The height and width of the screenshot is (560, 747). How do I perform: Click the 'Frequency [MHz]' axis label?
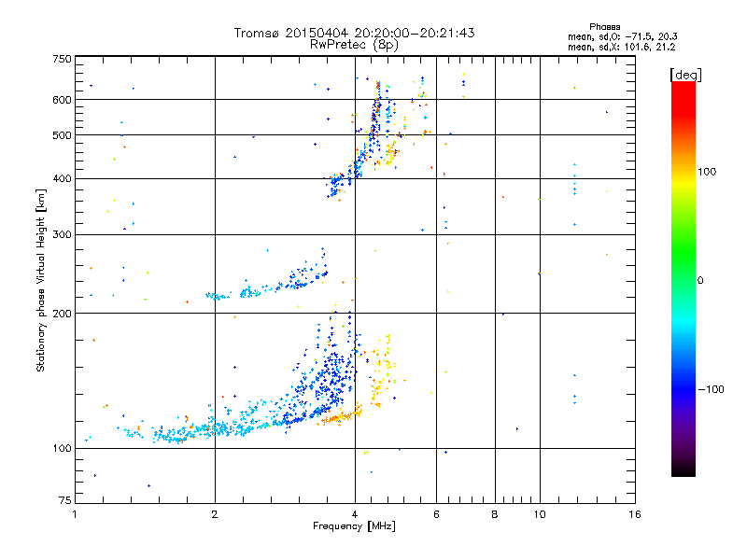[x=354, y=526]
